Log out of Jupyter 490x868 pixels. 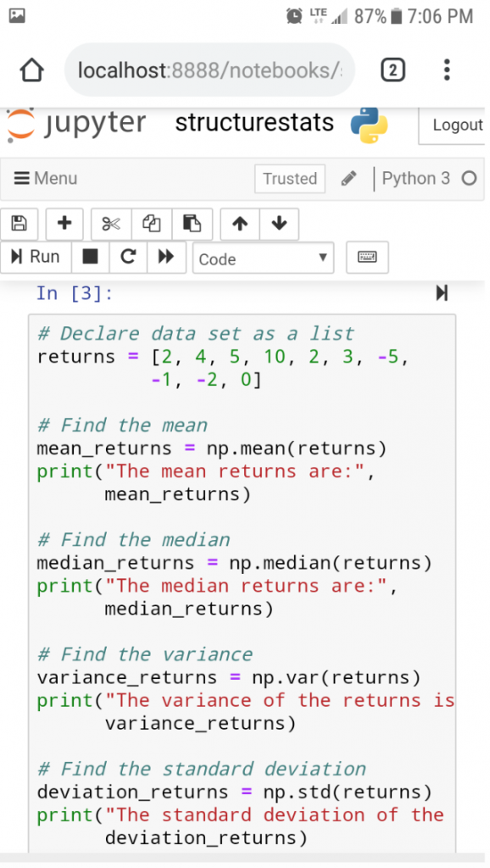[x=453, y=125]
